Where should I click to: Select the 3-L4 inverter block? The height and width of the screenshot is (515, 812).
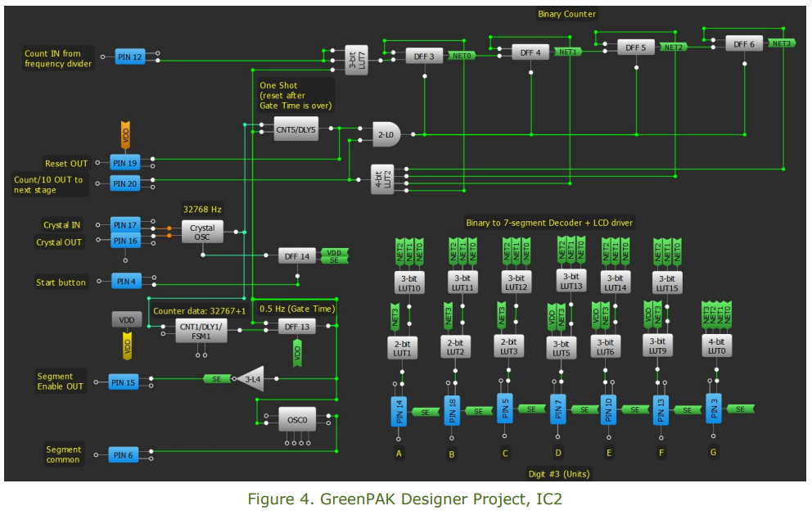point(250,379)
